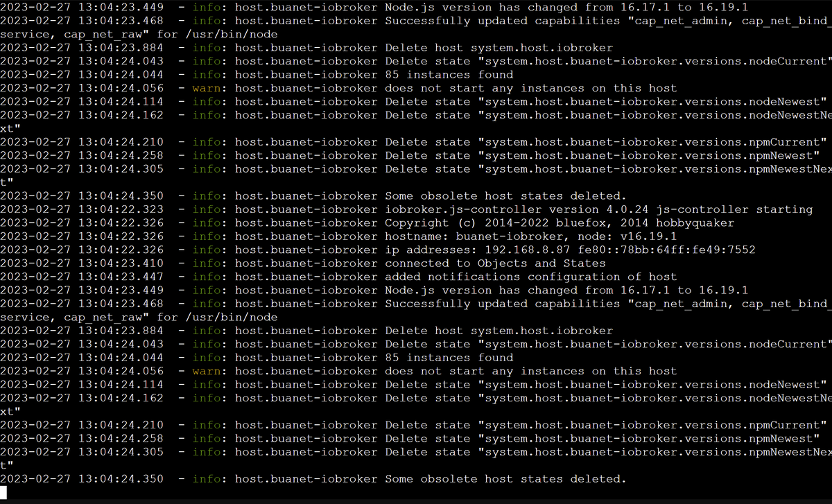Select the timestamp 13:04:23.447
The height and width of the screenshot is (504, 832).
pyautogui.click(x=121, y=277)
